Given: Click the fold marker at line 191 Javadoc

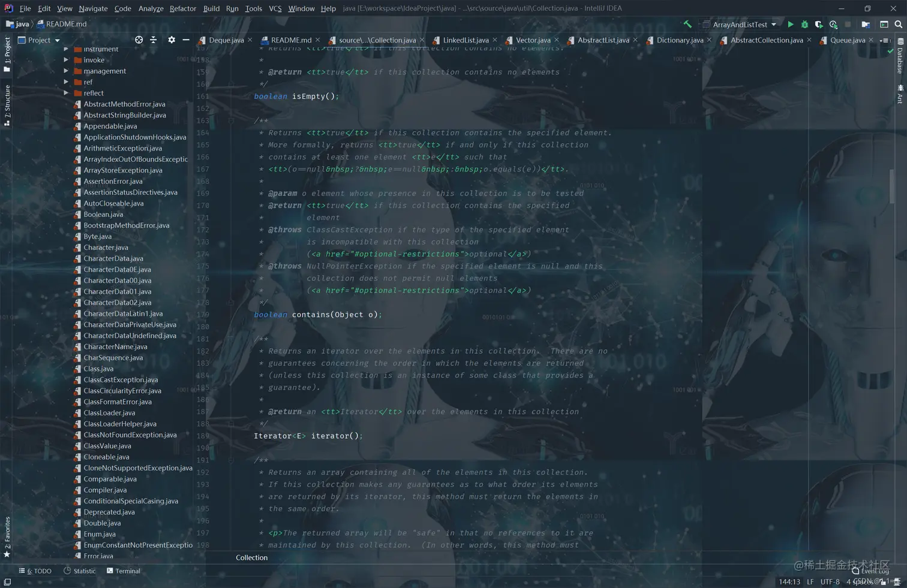Looking at the screenshot, I should click(x=230, y=460).
